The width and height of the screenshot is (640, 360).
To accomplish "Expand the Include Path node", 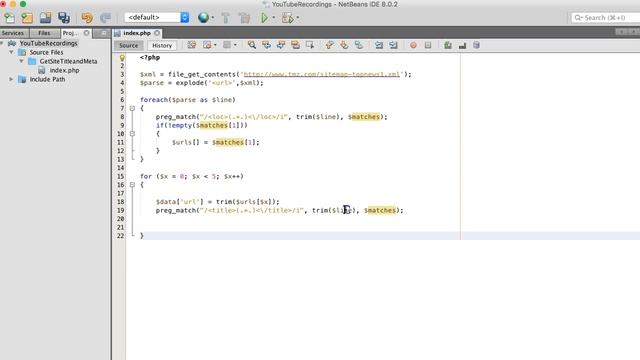I will pyautogui.click(x=11, y=79).
